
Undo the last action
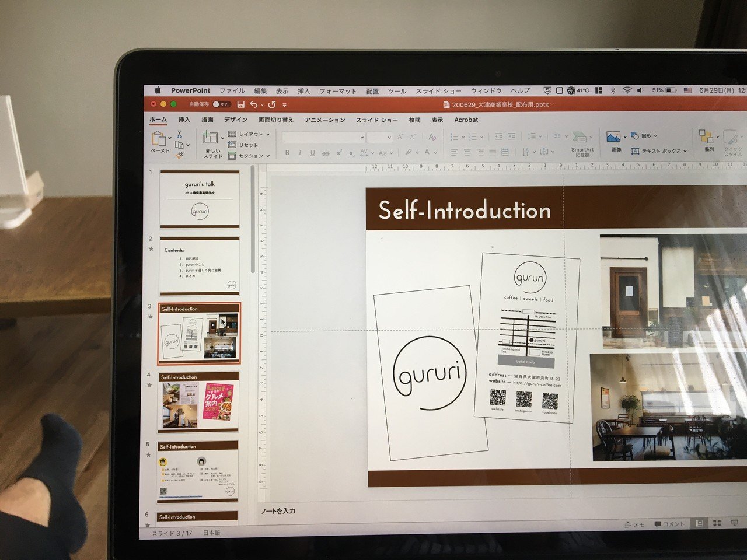[253, 104]
